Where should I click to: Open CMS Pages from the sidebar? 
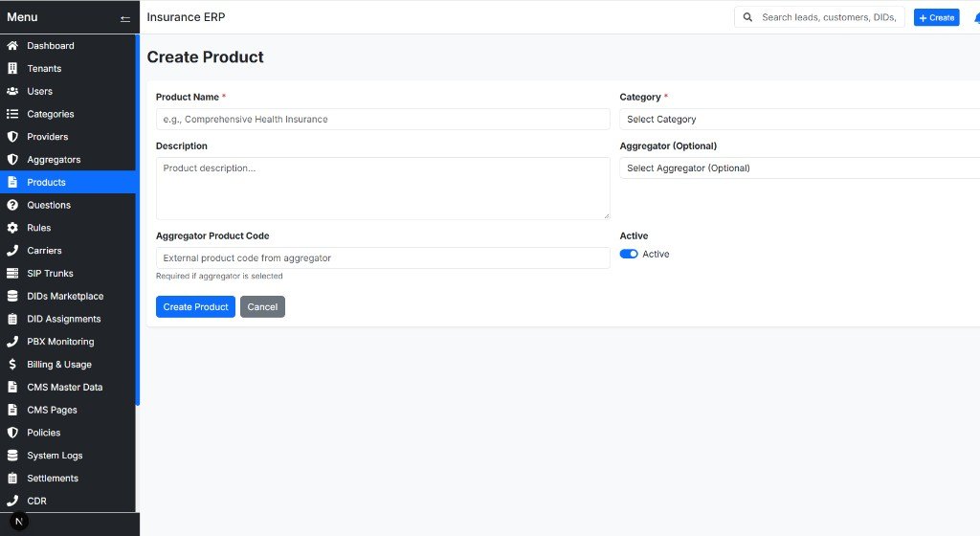tap(68, 410)
